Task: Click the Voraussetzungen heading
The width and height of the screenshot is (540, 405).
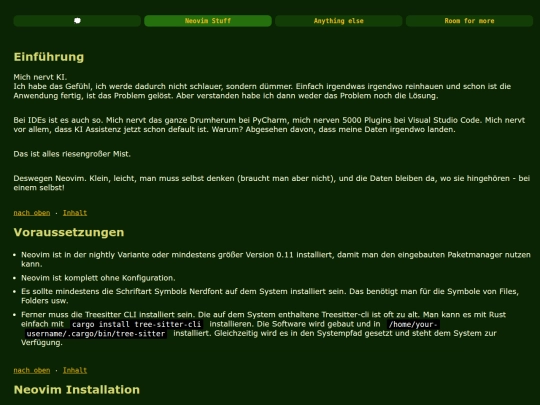Action: click(x=69, y=232)
